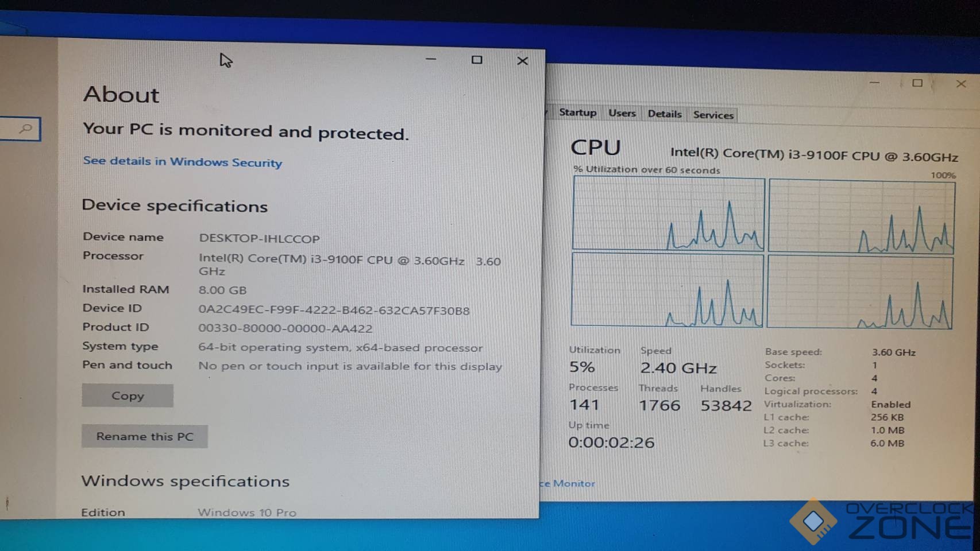
Task: Select the Device ID value 0A2C49EC-F99F-4222-B462-632CA57F30B8
Action: (334, 311)
